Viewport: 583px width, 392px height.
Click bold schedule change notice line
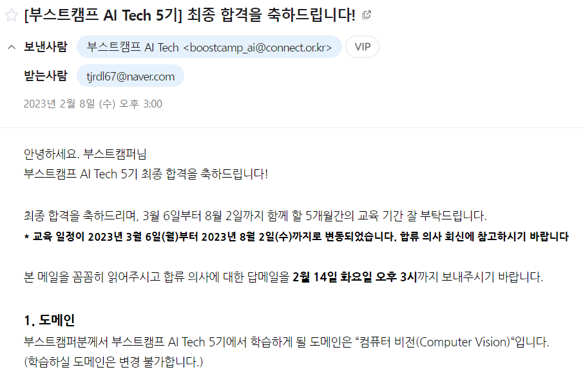click(296, 236)
